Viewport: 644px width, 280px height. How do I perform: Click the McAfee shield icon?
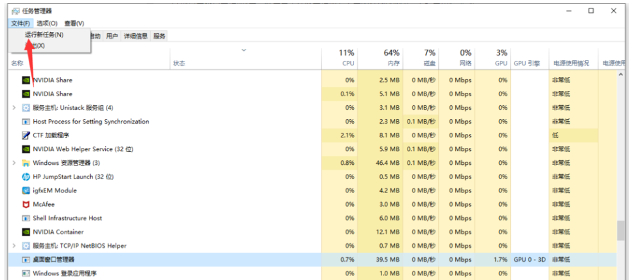[x=26, y=204]
